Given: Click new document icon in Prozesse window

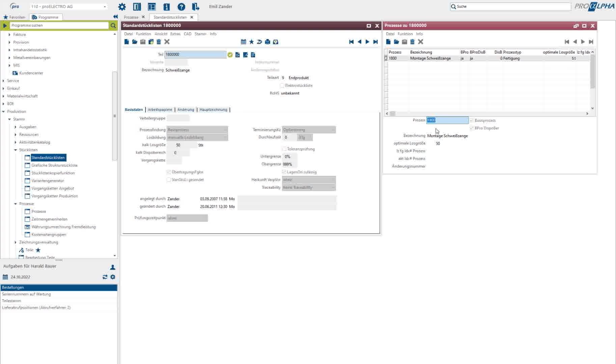Looking at the screenshot, I should 388,42.
